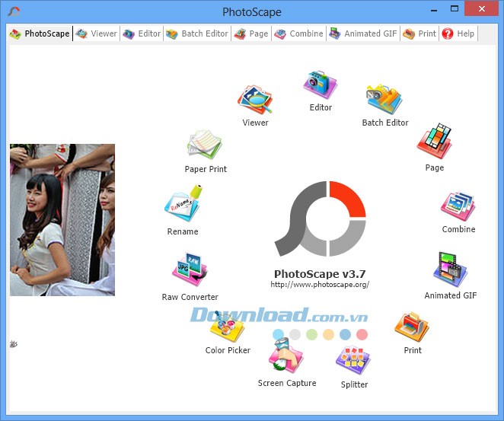Click the small language icon beneath the photo
504x421 pixels.
(x=14, y=344)
